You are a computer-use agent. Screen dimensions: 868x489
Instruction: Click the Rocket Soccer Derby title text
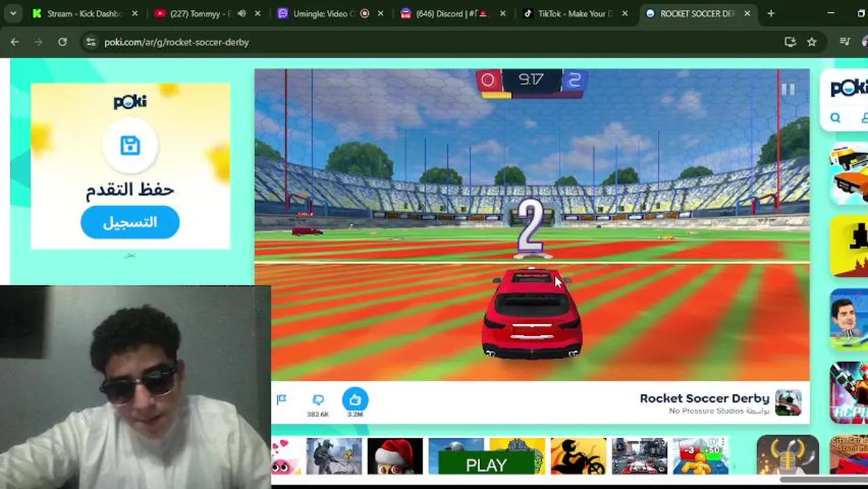coord(704,399)
